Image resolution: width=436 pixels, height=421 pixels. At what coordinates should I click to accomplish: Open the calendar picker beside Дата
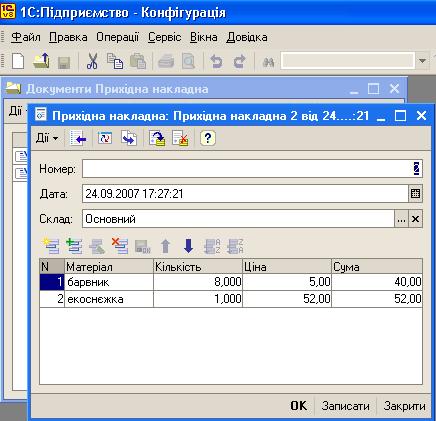[x=415, y=194]
